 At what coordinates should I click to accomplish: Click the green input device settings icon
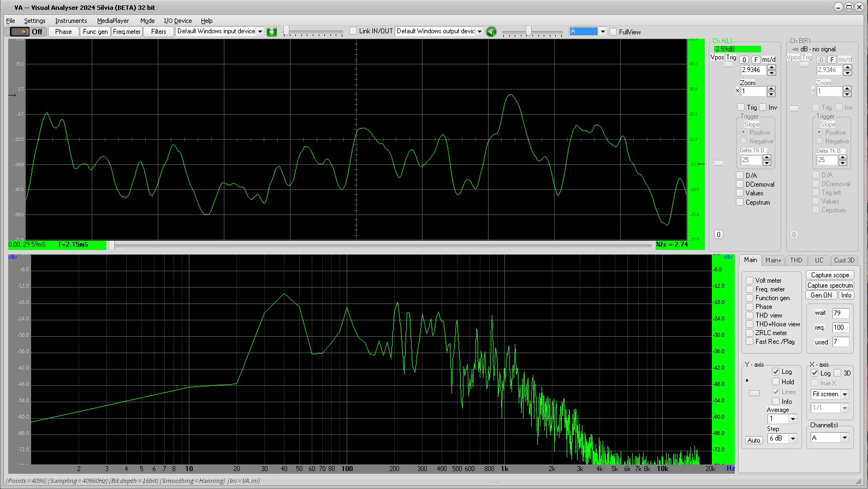coord(272,32)
